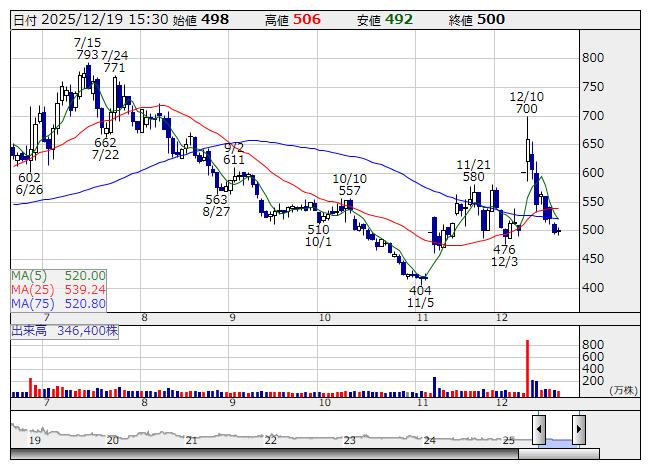
Task: Click the MA(5) 520.00 legend entry
Action: pos(58,276)
